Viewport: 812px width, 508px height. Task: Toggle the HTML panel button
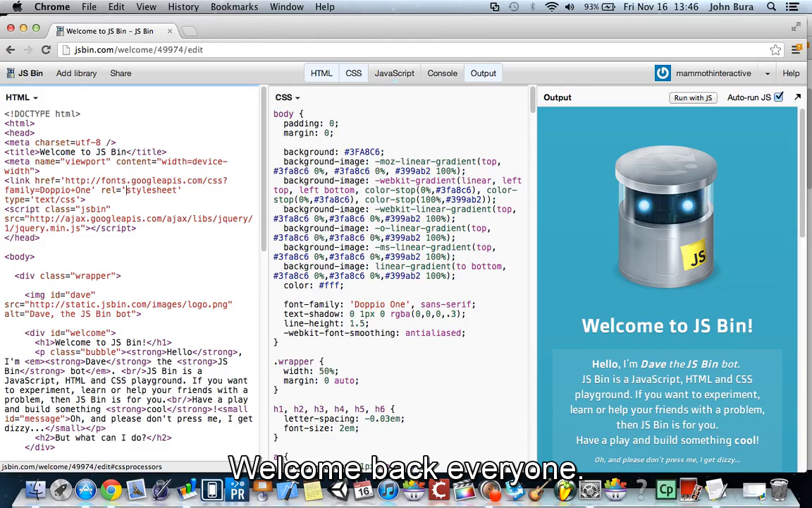pyautogui.click(x=321, y=73)
